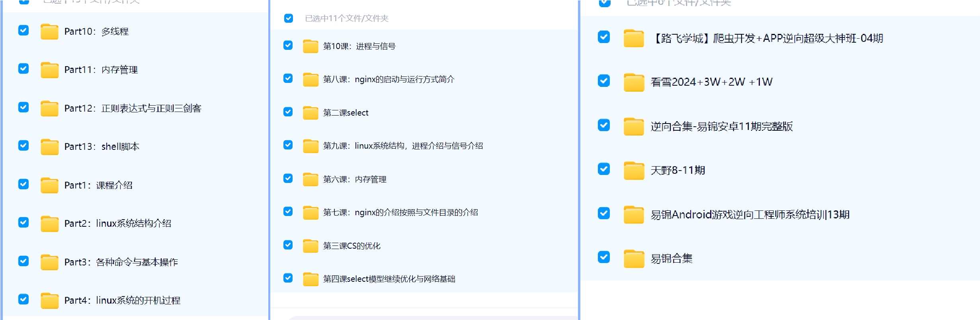The width and height of the screenshot is (980, 320).
Task: Select the text Part3：各种命令与基本操作
Action: click(x=121, y=262)
